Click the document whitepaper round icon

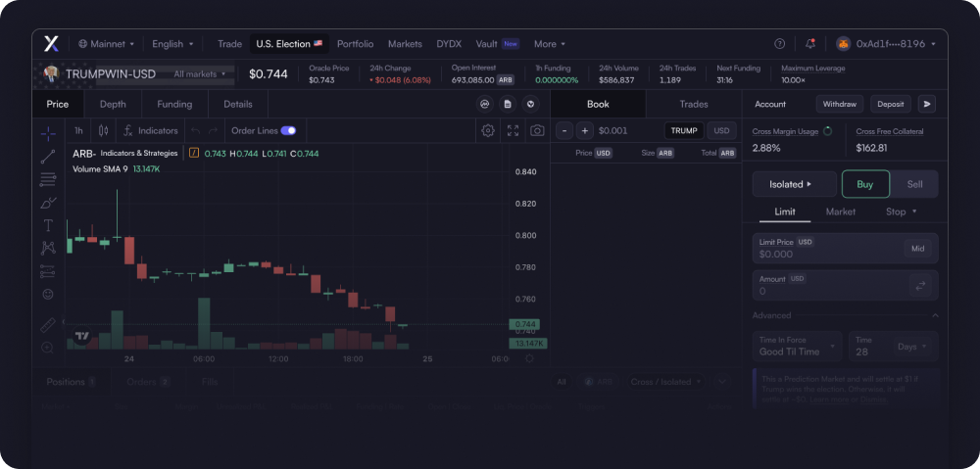pos(508,105)
